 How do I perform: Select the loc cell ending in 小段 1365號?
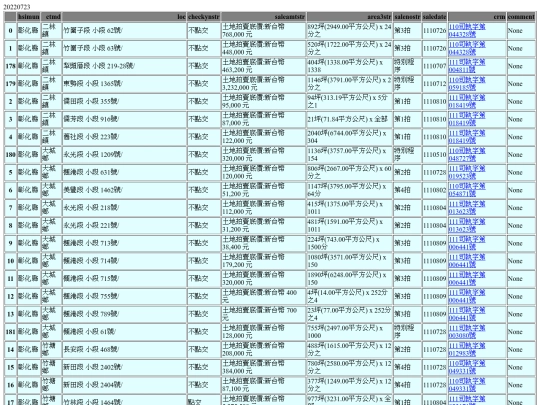(124, 84)
